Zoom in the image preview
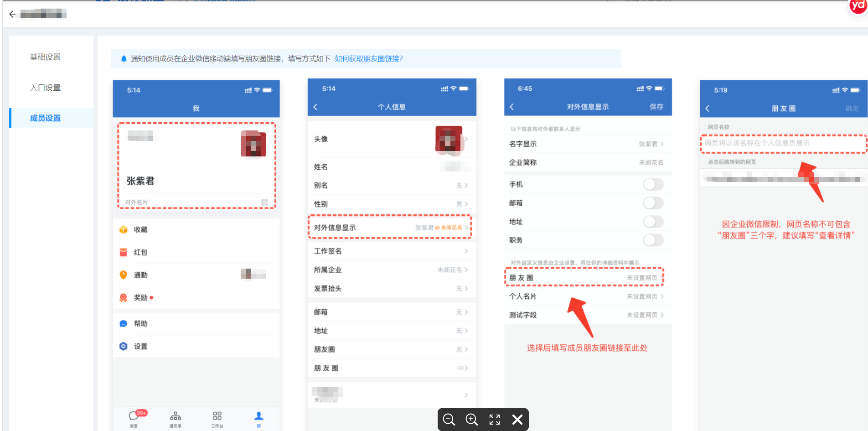The height and width of the screenshot is (431, 868). click(x=472, y=420)
